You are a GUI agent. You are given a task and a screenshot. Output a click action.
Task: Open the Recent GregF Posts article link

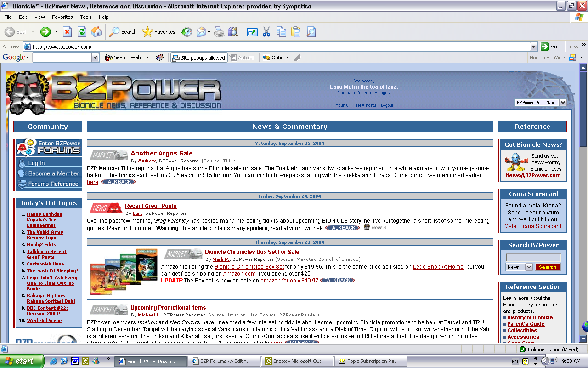click(151, 206)
